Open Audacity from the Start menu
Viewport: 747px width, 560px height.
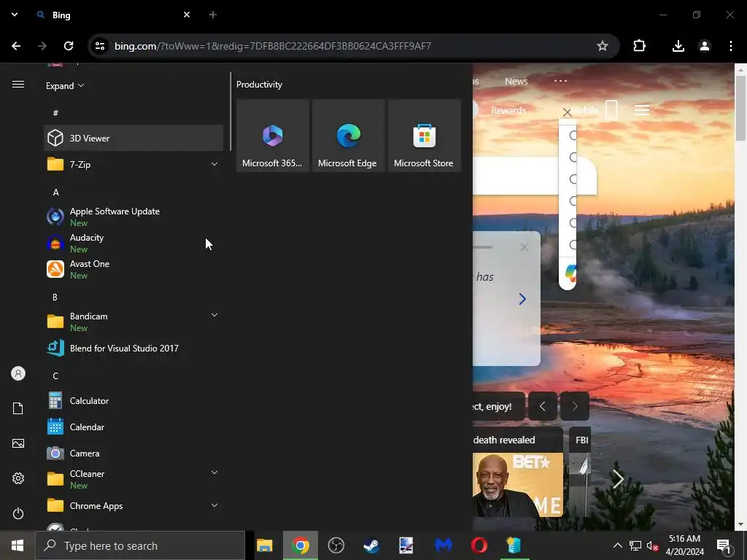point(133,243)
